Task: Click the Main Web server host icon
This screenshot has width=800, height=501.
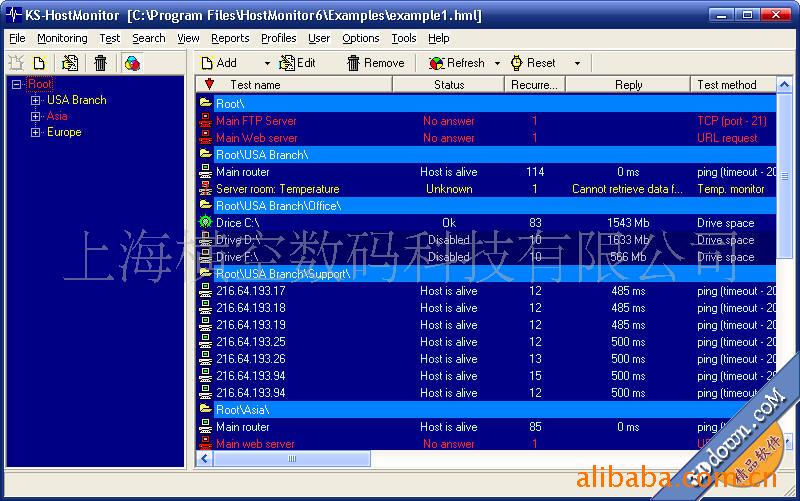Action: point(205,138)
